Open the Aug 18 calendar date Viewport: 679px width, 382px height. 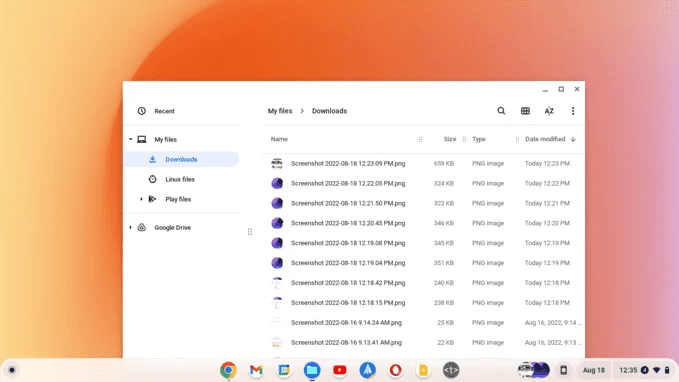pyautogui.click(x=594, y=370)
